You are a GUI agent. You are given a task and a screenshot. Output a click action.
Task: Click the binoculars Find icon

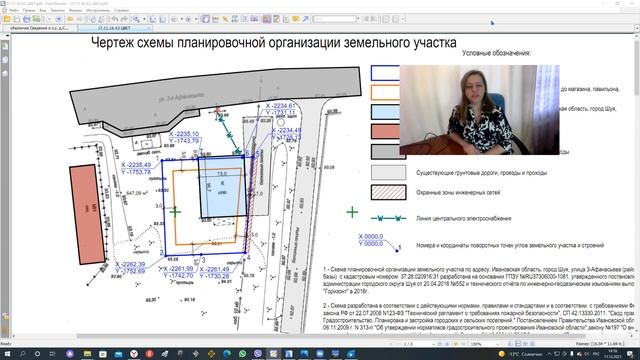[235, 19]
